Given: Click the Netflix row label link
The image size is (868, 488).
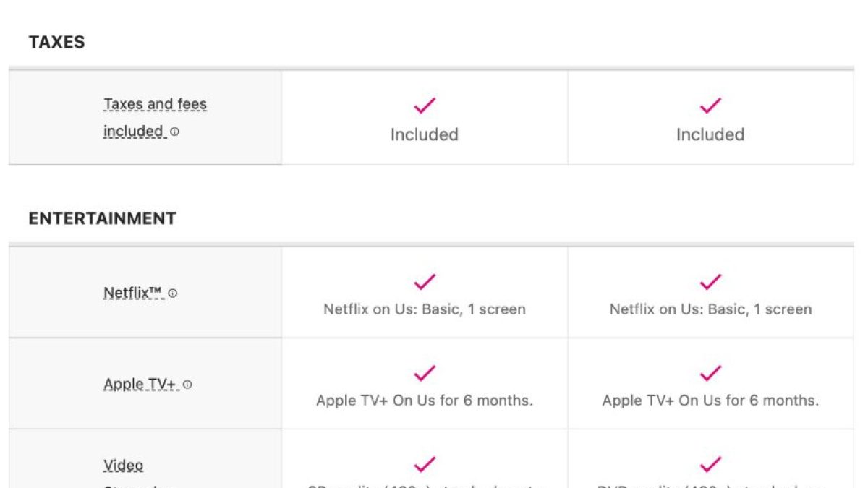Looking at the screenshot, I should 133,294.
